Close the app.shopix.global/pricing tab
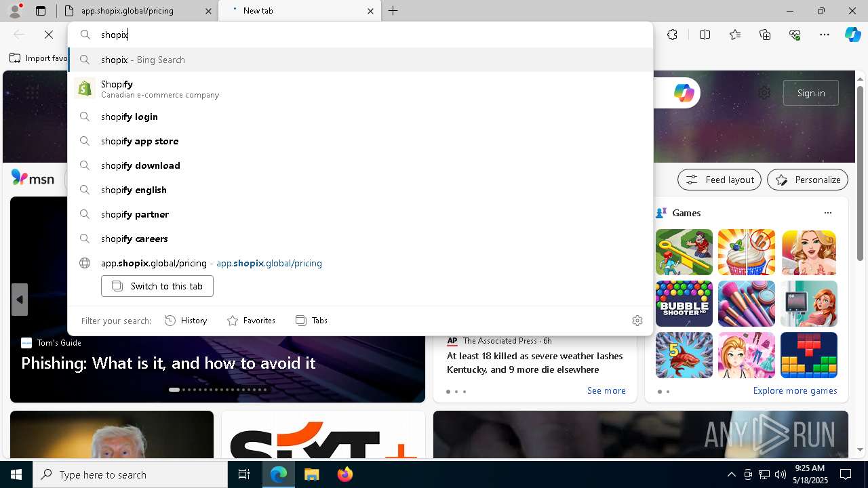The width and height of the screenshot is (868, 488). click(208, 11)
